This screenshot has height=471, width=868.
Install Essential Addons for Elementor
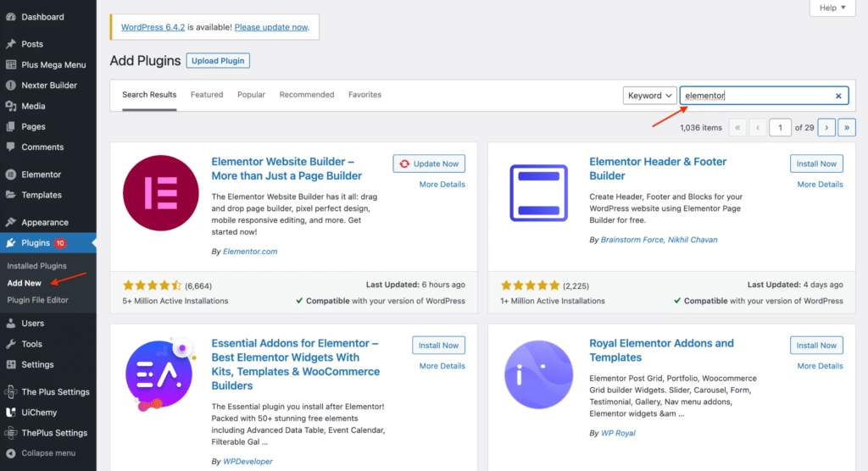[438, 346]
